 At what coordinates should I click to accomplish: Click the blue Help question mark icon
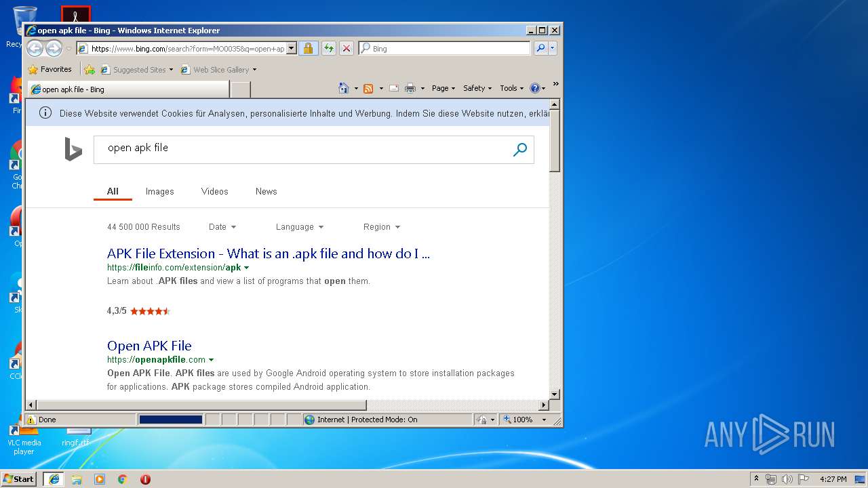[534, 88]
